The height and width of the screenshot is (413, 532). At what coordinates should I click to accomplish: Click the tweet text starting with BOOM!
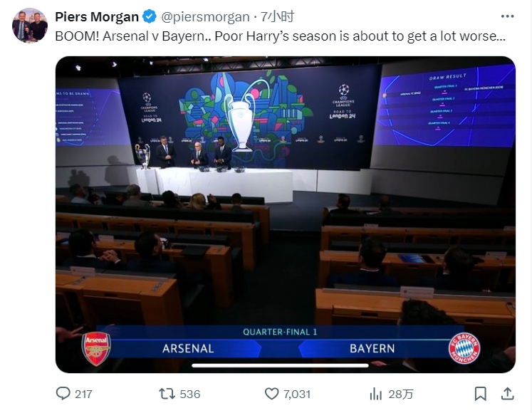(280, 36)
